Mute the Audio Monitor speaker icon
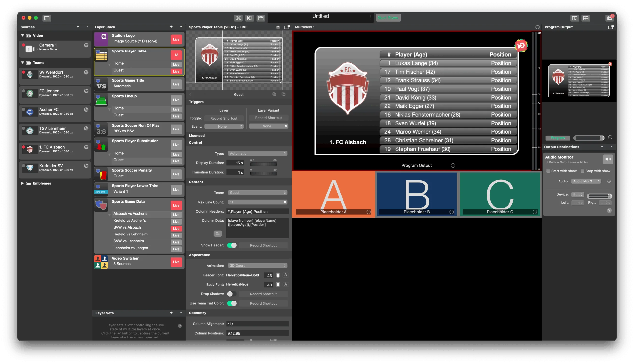Screen dimensions: 634x364 (x=608, y=159)
